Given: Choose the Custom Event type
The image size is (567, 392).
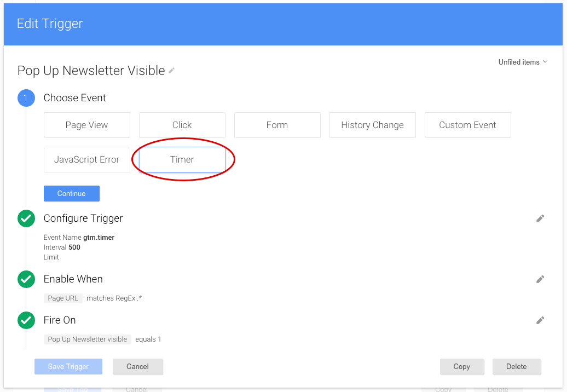Looking at the screenshot, I should [x=467, y=125].
